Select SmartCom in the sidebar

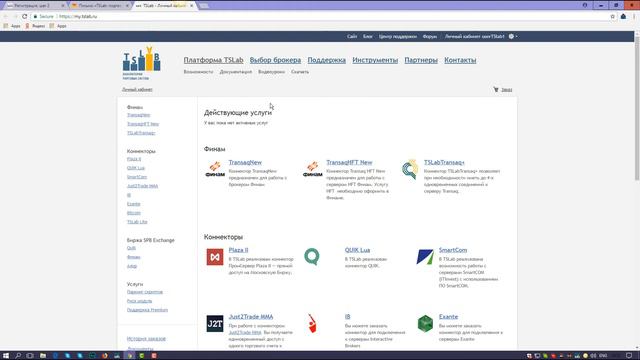137,177
